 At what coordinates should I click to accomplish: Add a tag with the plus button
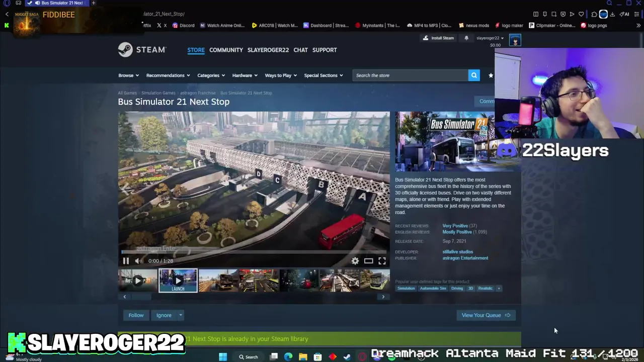[x=499, y=289]
